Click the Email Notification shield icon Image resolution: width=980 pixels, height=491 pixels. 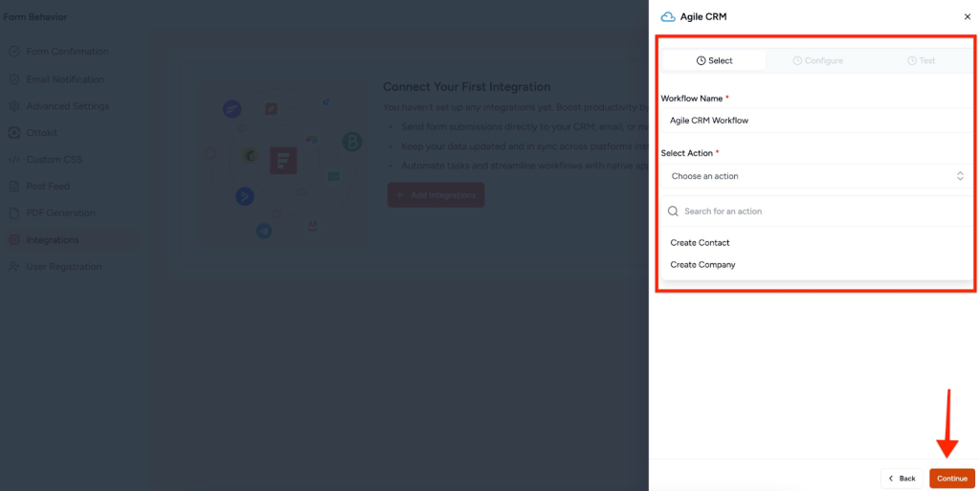(x=13, y=79)
